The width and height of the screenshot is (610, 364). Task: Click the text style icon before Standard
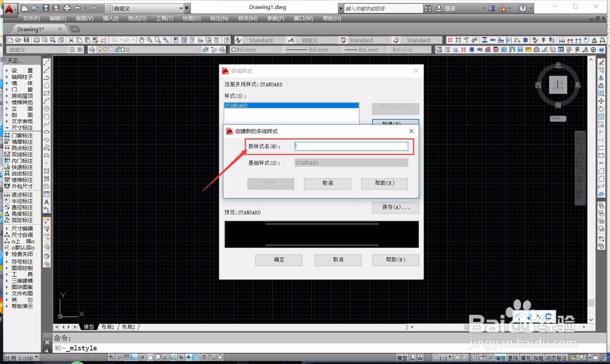pyautogui.click(x=239, y=40)
